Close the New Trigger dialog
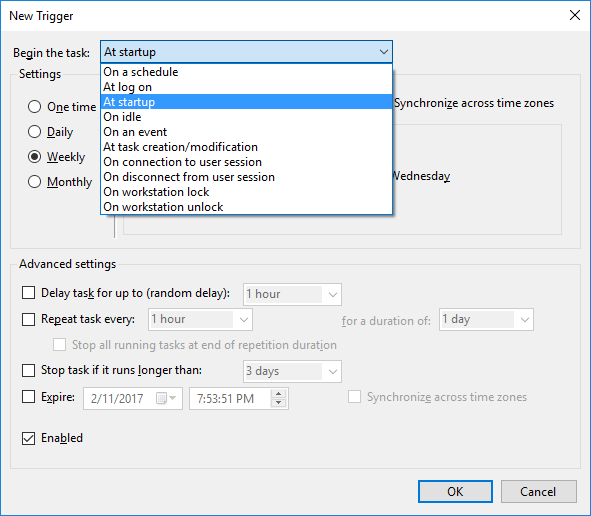The image size is (591, 516). [x=575, y=15]
